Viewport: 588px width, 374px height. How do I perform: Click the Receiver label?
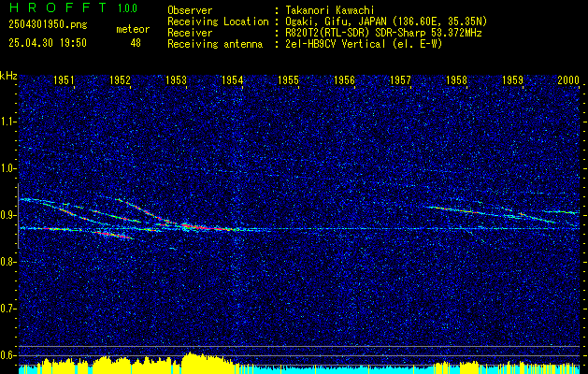190,33
